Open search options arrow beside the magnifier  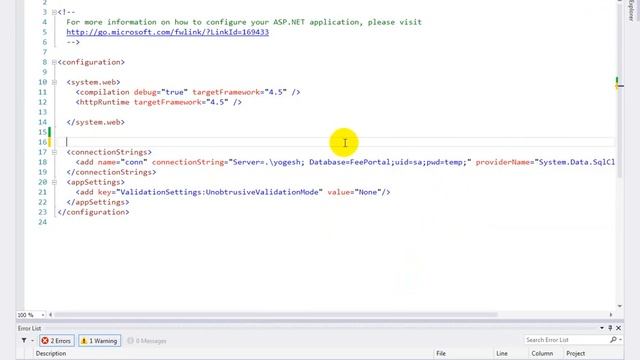coord(620,340)
